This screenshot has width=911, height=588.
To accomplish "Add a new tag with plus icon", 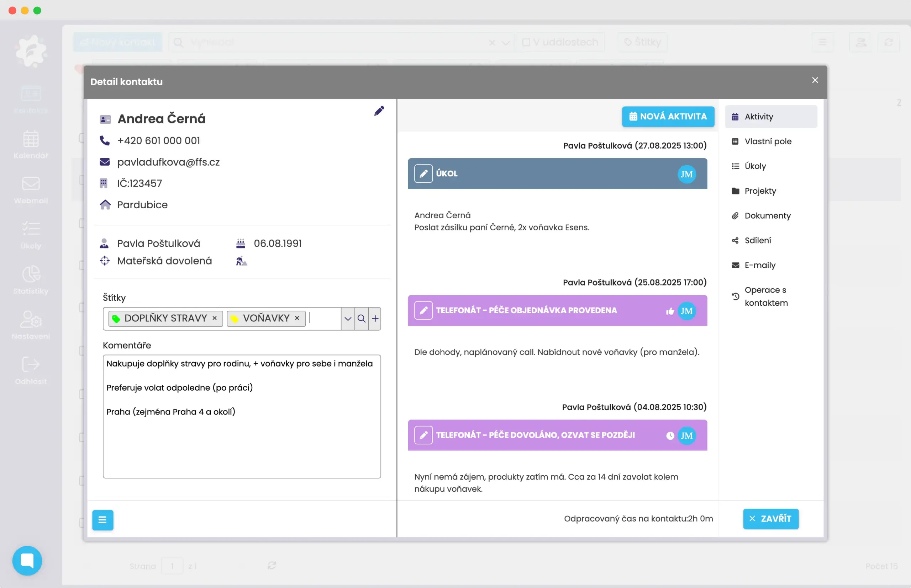I will (375, 319).
